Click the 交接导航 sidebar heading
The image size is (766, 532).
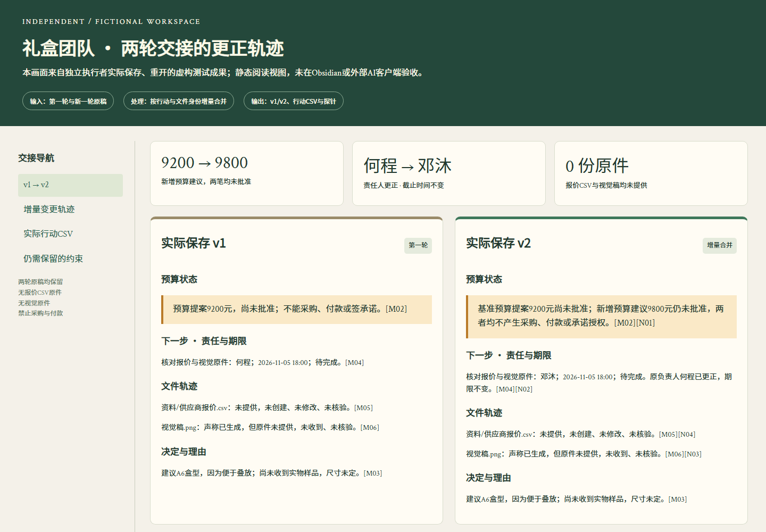pos(36,158)
